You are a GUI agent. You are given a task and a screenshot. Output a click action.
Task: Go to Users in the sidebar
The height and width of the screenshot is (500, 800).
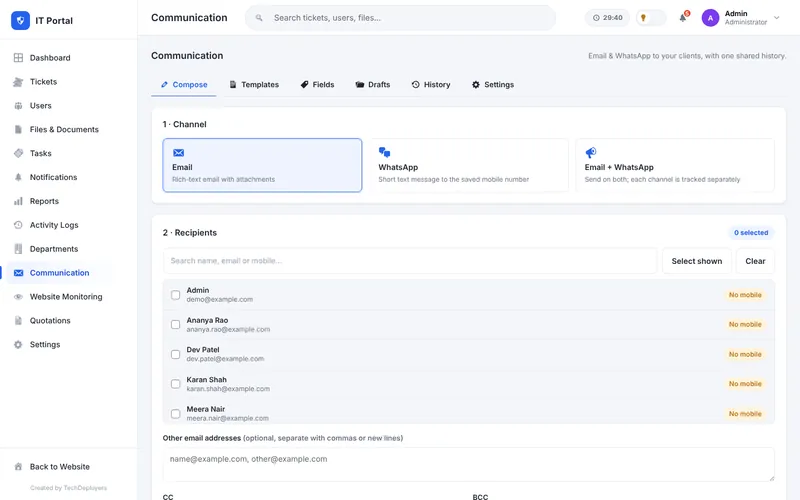40,106
